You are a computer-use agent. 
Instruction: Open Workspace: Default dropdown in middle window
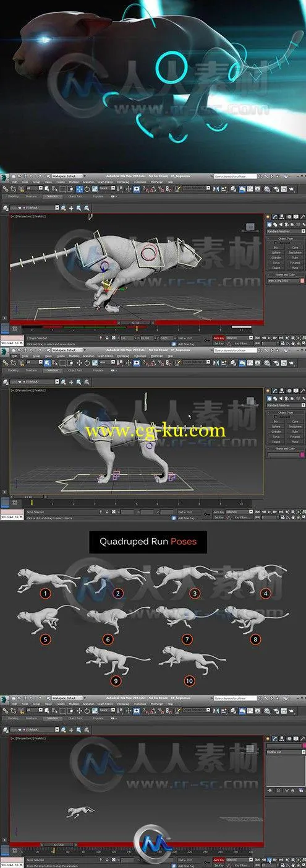pos(67,350)
